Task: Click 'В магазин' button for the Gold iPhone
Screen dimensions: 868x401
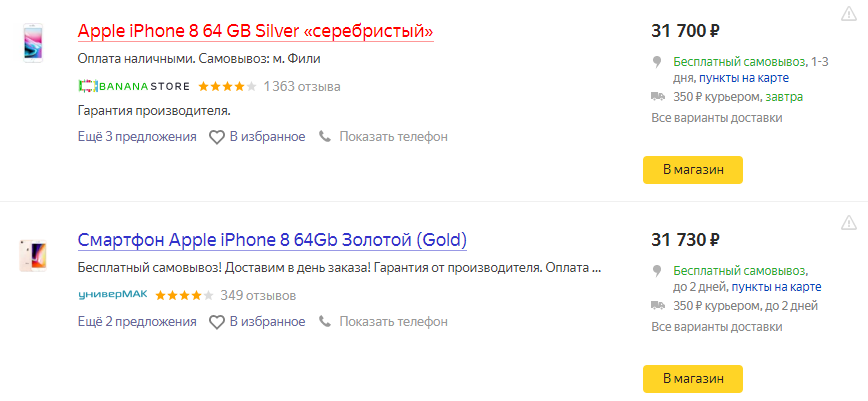Action: [693, 379]
